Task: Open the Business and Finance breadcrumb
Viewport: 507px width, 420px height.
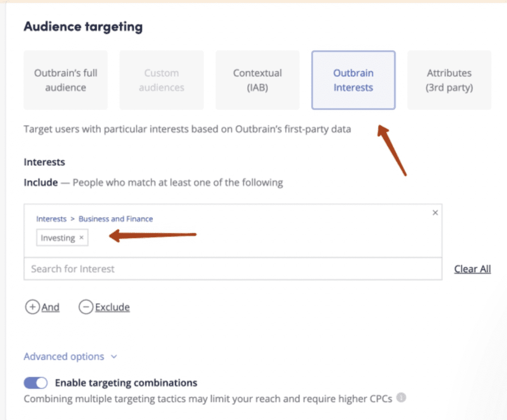Action: point(116,219)
